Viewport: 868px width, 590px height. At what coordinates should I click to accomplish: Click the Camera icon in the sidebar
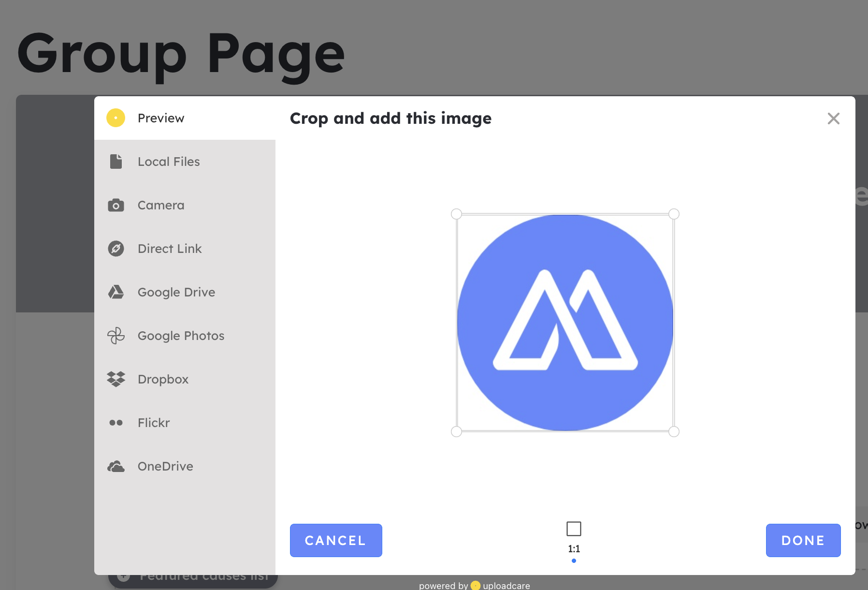[x=116, y=205]
